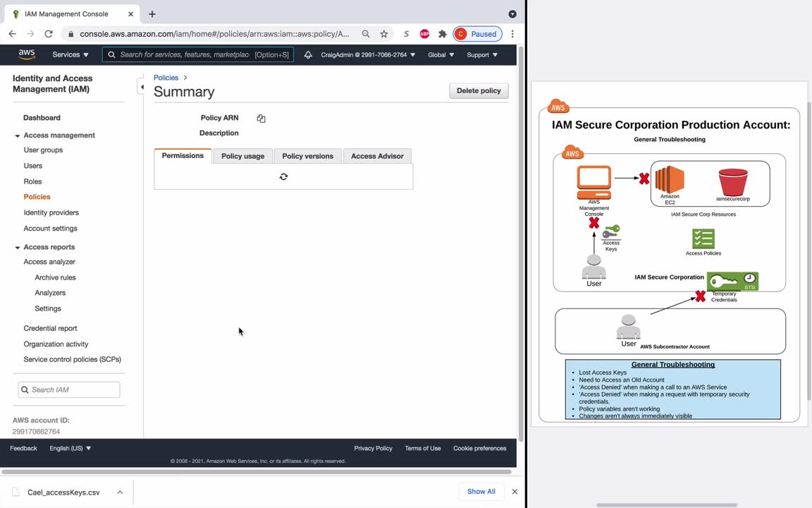The height and width of the screenshot is (508, 812).
Task: Collapse the IAM side navigation panel
Action: point(142,87)
